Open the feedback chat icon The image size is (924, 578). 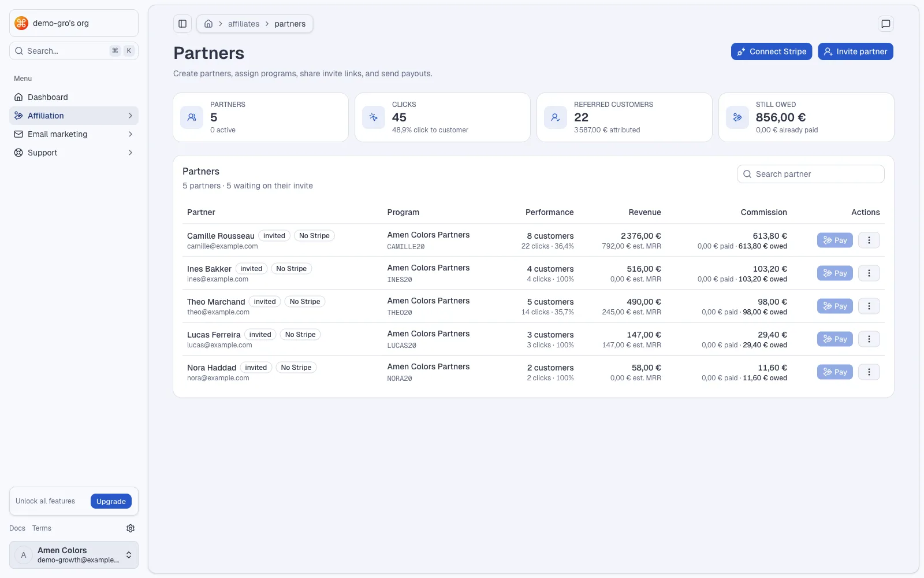click(885, 24)
